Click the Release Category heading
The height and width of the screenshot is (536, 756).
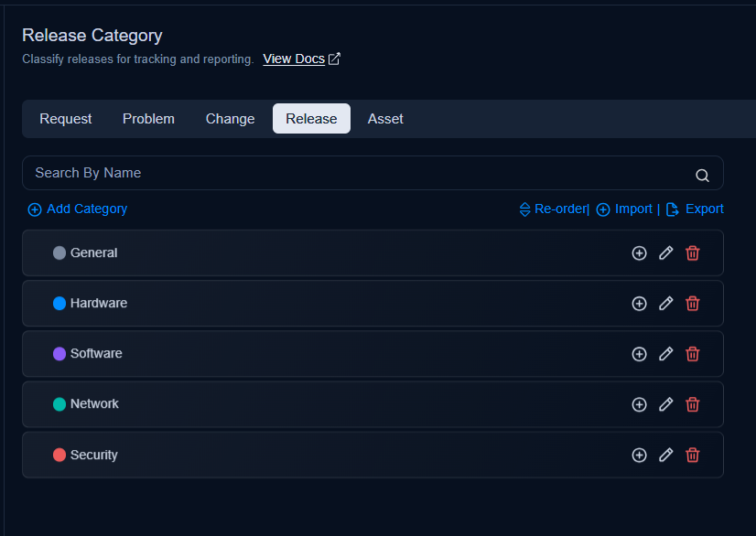92,36
